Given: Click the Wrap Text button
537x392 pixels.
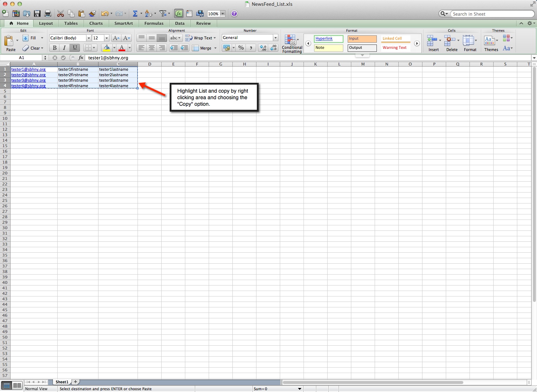Looking at the screenshot, I should 200,38.
